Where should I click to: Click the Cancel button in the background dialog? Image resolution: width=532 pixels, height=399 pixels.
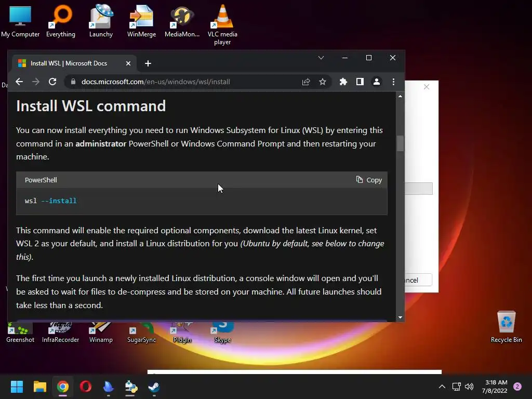(418, 280)
